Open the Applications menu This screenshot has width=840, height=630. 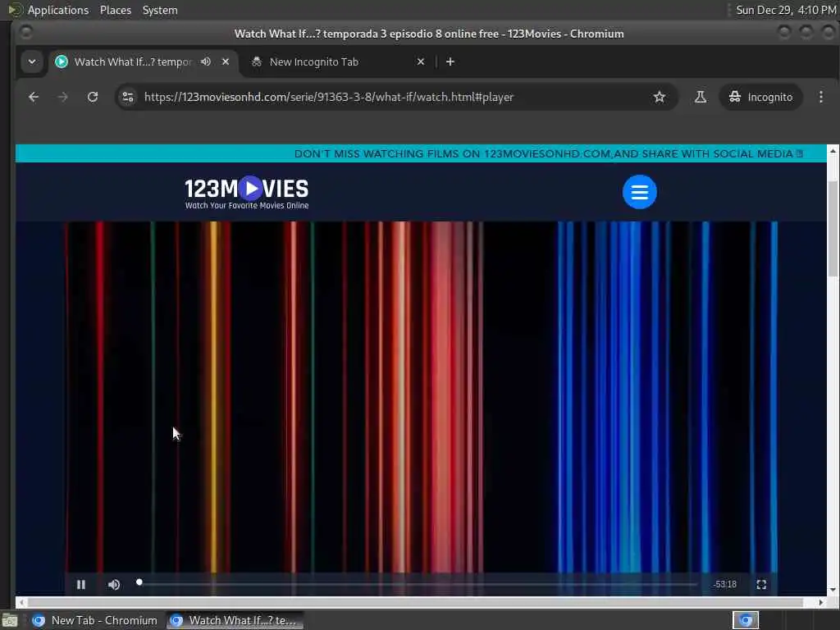[x=58, y=10]
